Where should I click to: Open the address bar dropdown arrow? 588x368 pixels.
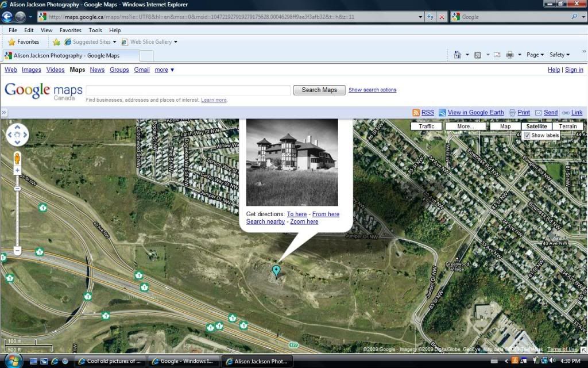click(420, 17)
